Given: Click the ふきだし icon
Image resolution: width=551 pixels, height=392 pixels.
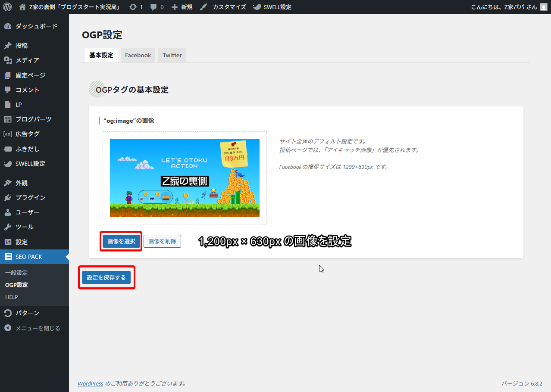Looking at the screenshot, I should pyautogui.click(x=8, y=149).
